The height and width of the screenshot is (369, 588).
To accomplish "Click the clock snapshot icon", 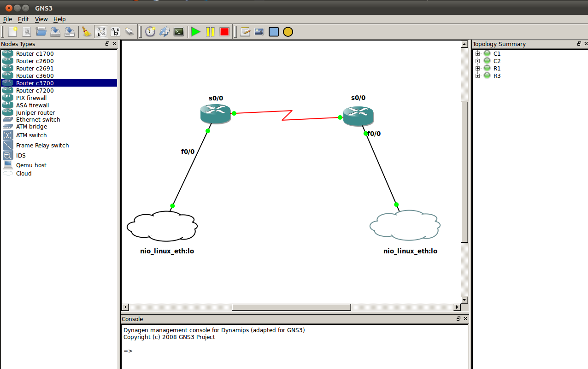I will 150,32.
